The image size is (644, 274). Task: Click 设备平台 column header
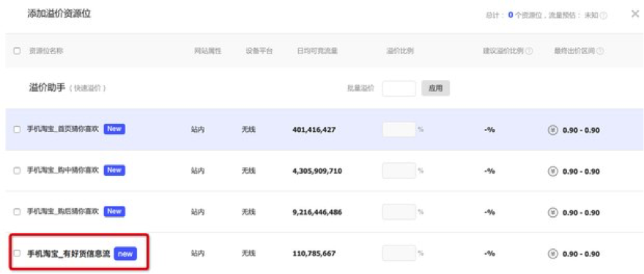pos(259,51)
